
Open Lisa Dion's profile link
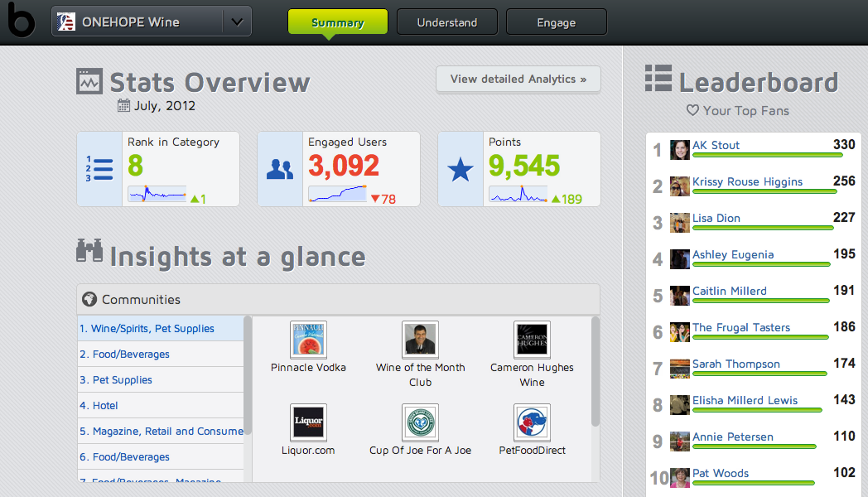716,218
